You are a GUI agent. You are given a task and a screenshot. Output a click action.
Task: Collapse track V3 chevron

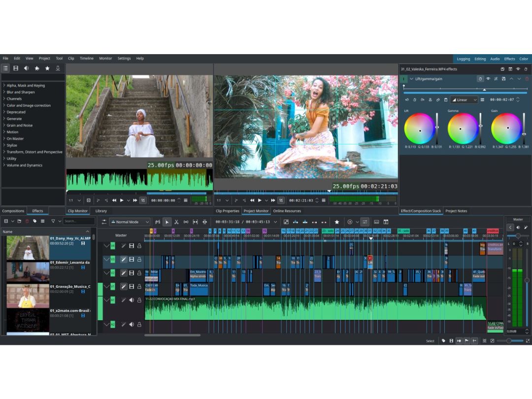[106, 259]
